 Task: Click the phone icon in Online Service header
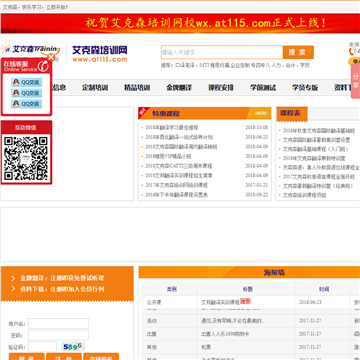point(43,66)
